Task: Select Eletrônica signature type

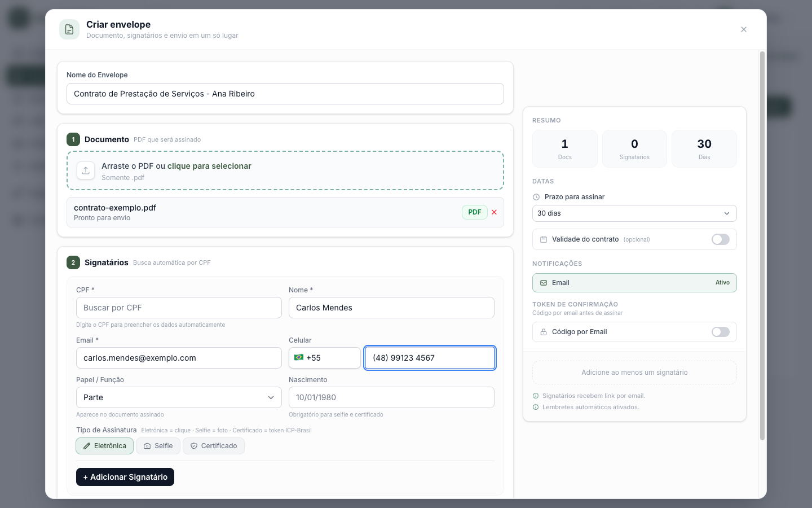Action: coord(105,446)
